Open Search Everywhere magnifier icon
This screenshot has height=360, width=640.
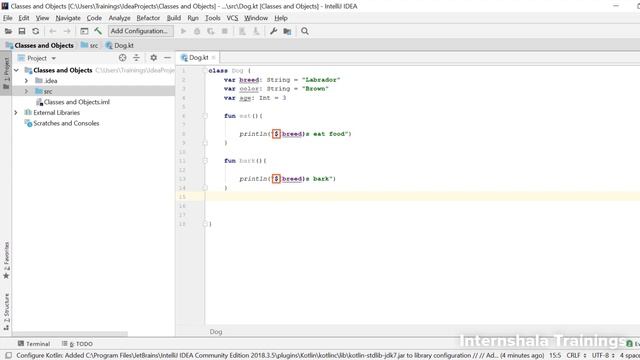pyautogui.click(x=305, y=31)
